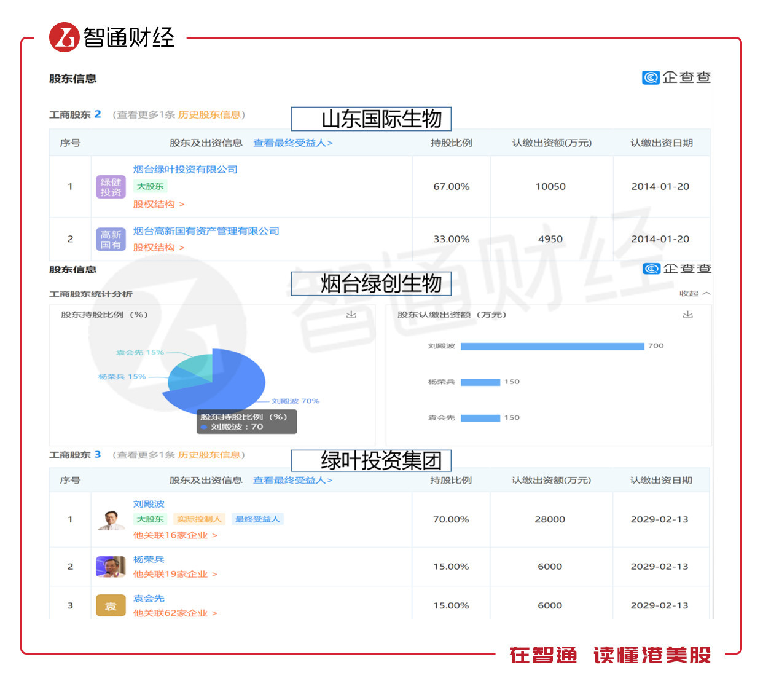The image size is (763, 700).
Task: Click the 刘殿波：70 chart tooltip
Action: click(x=246, y=422)
